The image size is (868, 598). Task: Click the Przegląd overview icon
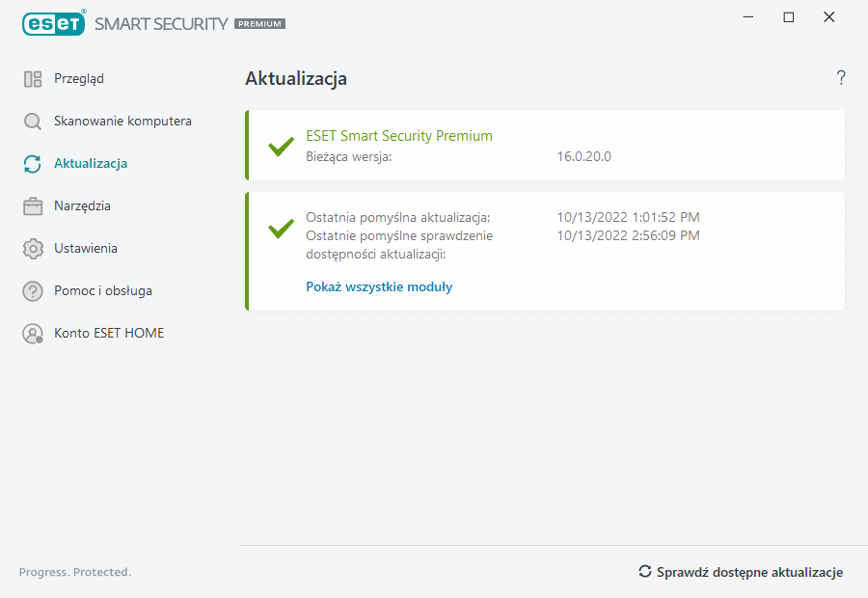coord(33,79)
